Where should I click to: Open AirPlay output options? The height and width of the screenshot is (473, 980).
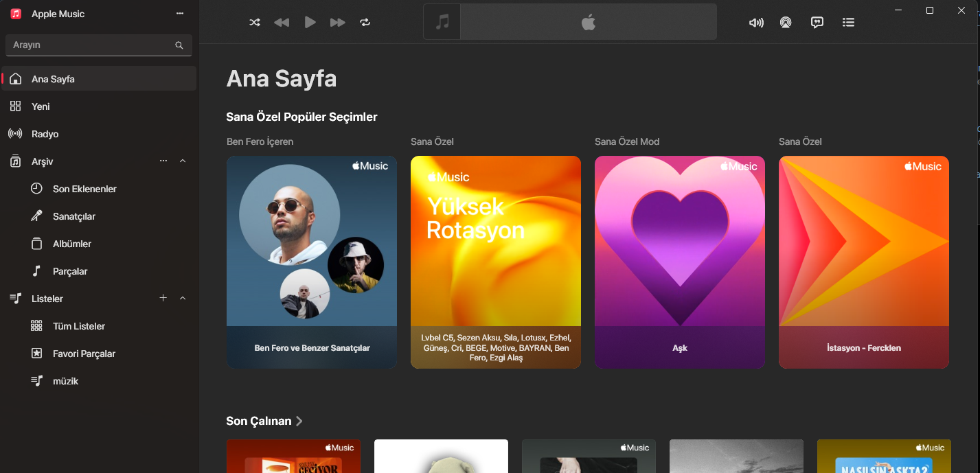pyautogui.click(x=786, y=22)
